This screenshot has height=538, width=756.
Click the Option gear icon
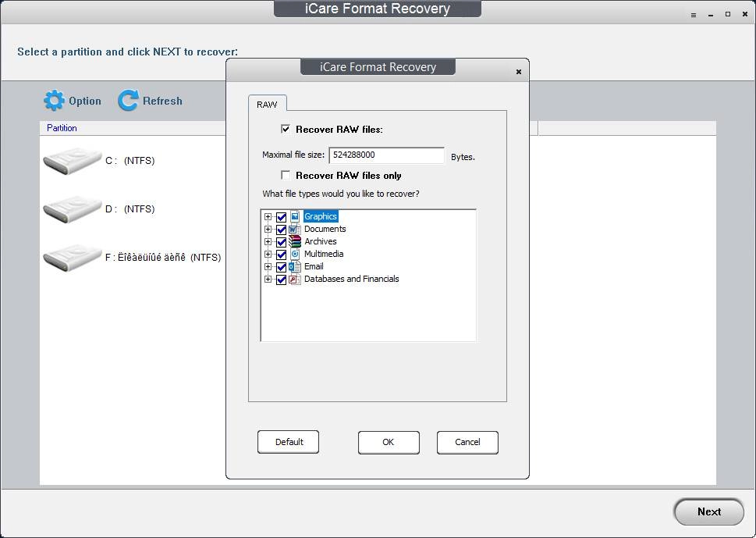coord(54,101)
